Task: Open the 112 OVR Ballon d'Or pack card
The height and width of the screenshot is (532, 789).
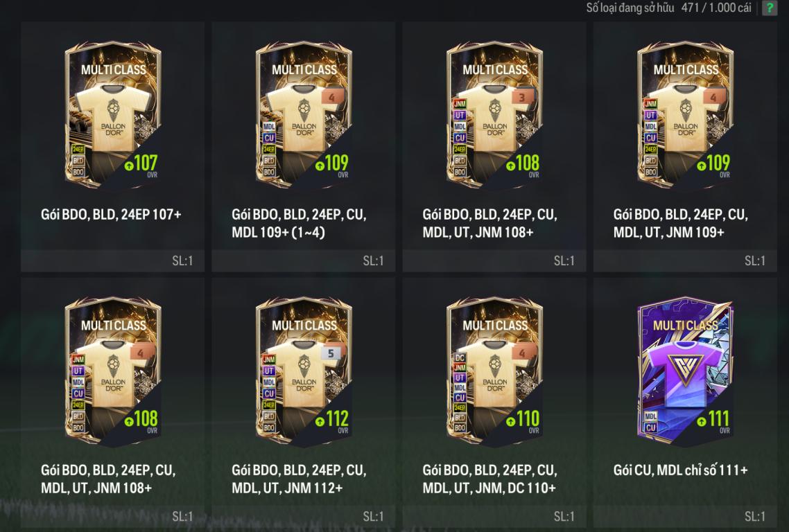Action: [304, 371]
